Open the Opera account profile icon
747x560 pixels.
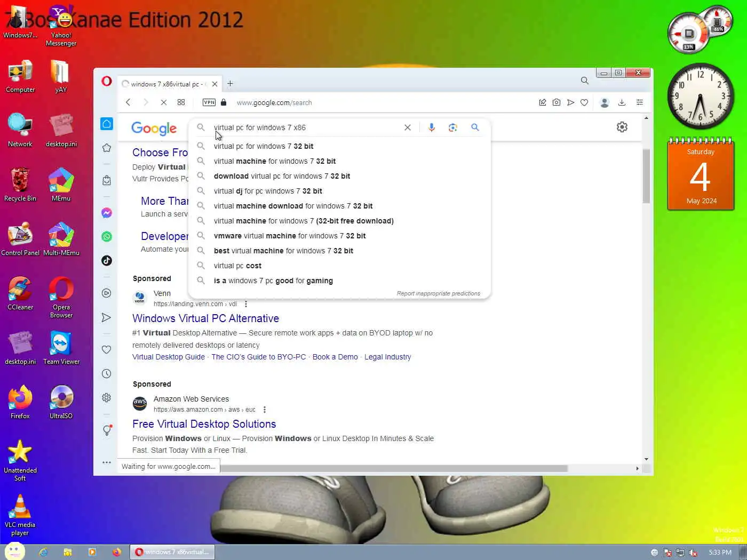[x=605, y=102]
